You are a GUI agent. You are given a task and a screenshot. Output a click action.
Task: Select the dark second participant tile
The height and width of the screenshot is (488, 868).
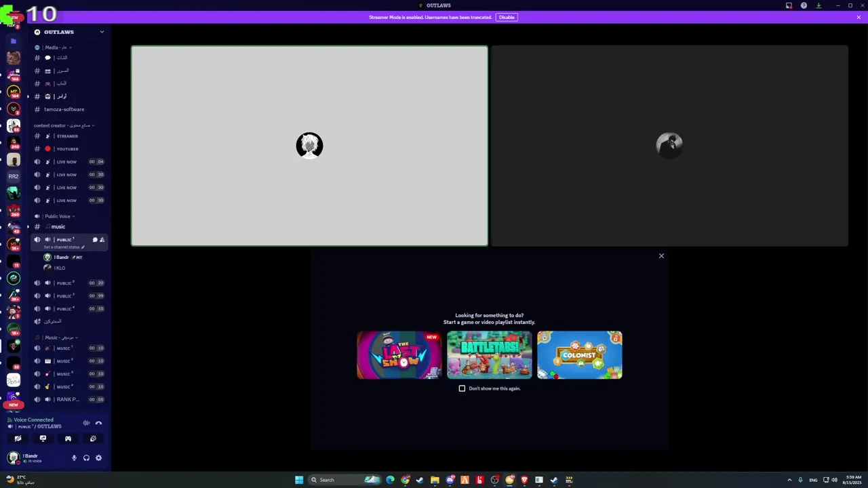669,146
